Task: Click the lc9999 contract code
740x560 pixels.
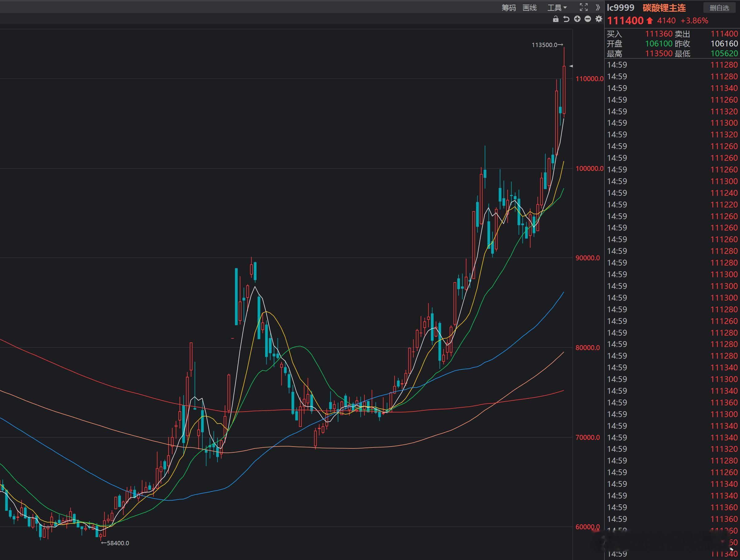Action: 621,8
